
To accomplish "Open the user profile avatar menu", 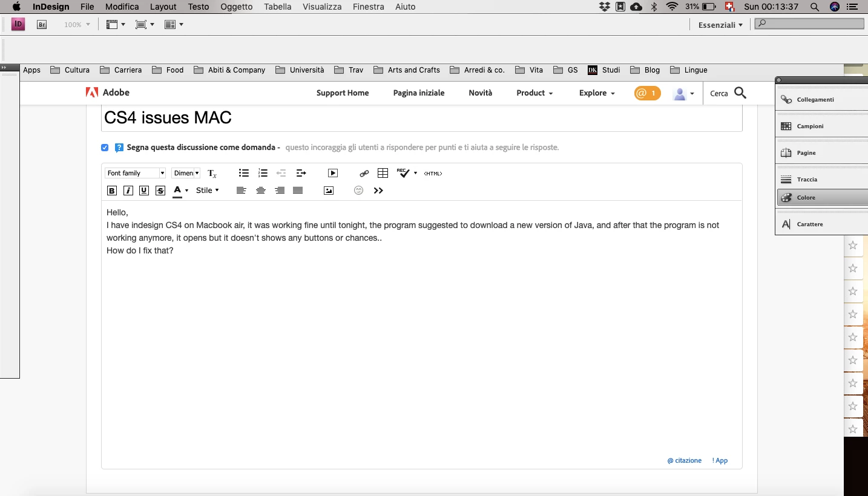I will click(x=683, y=94).
